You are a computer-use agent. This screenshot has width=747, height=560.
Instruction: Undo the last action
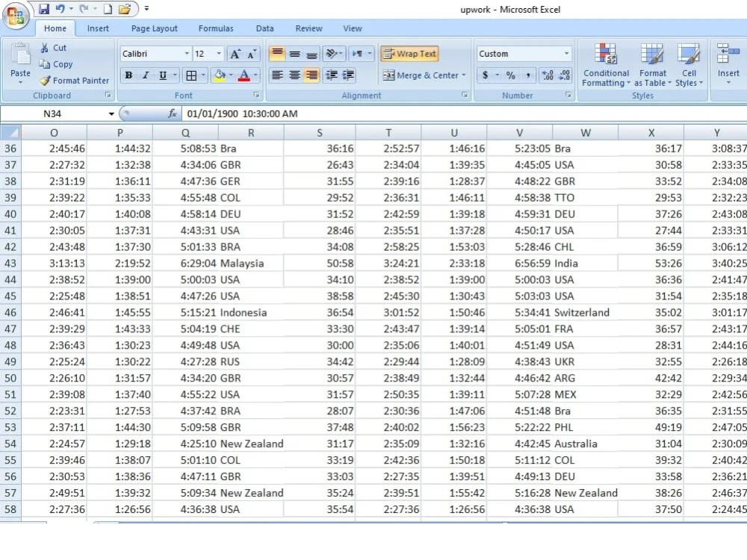pyautogui.click(x=60, y=8)
